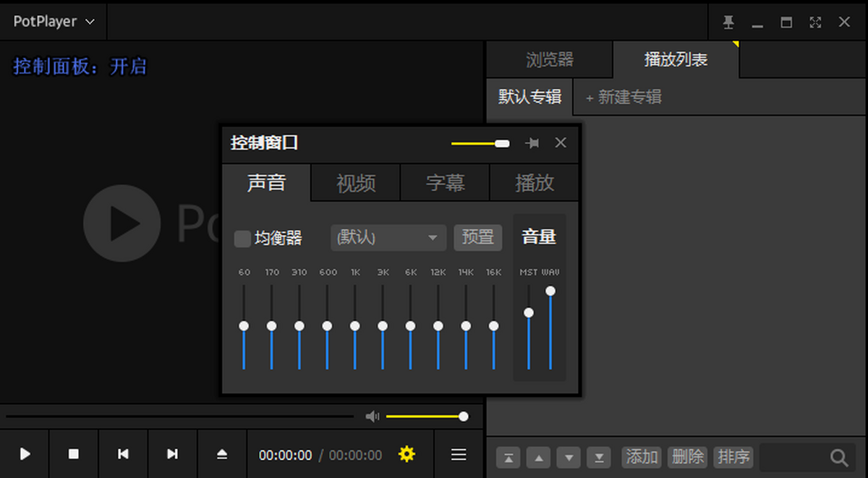Click the WAV volume slider

[x=550, y=326]
